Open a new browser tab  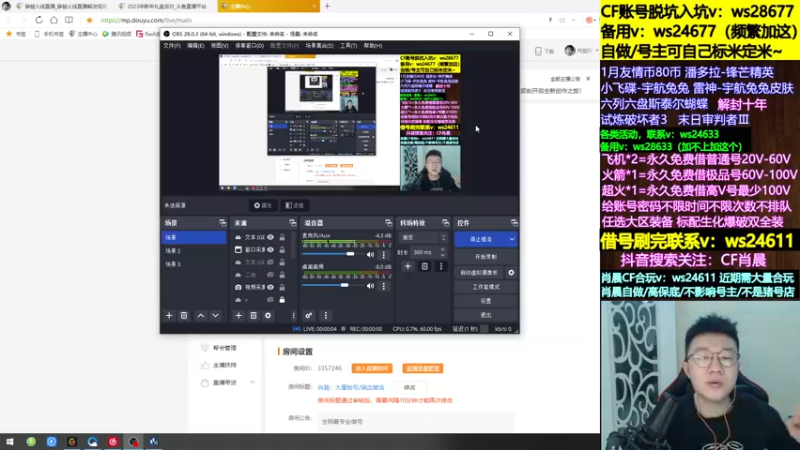pyautogui.click(x=327, y=6)
